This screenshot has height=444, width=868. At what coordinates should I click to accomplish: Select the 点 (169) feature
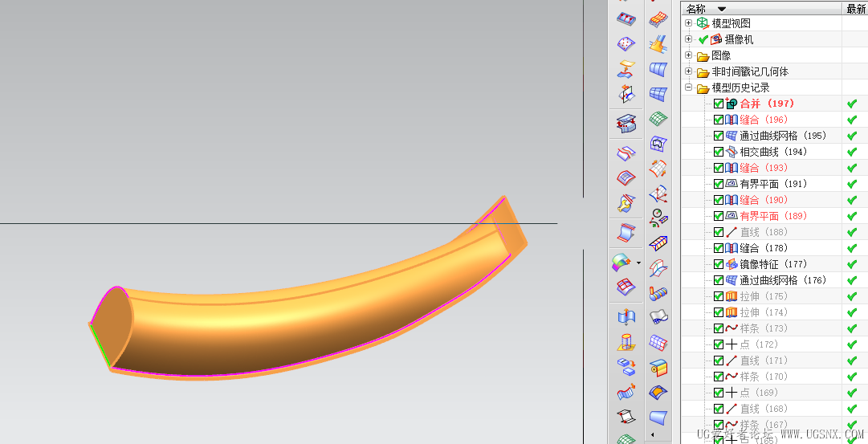point(758,393)
